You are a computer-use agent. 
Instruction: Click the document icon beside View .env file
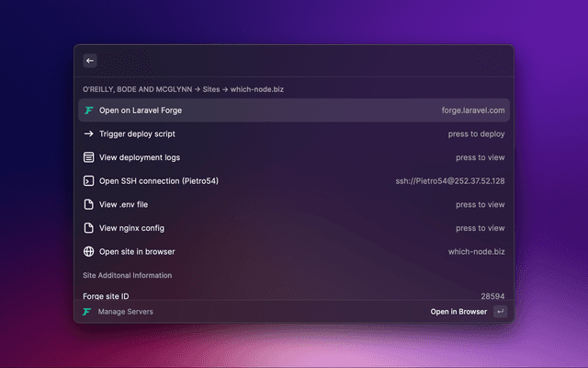[x=89, y=204]
